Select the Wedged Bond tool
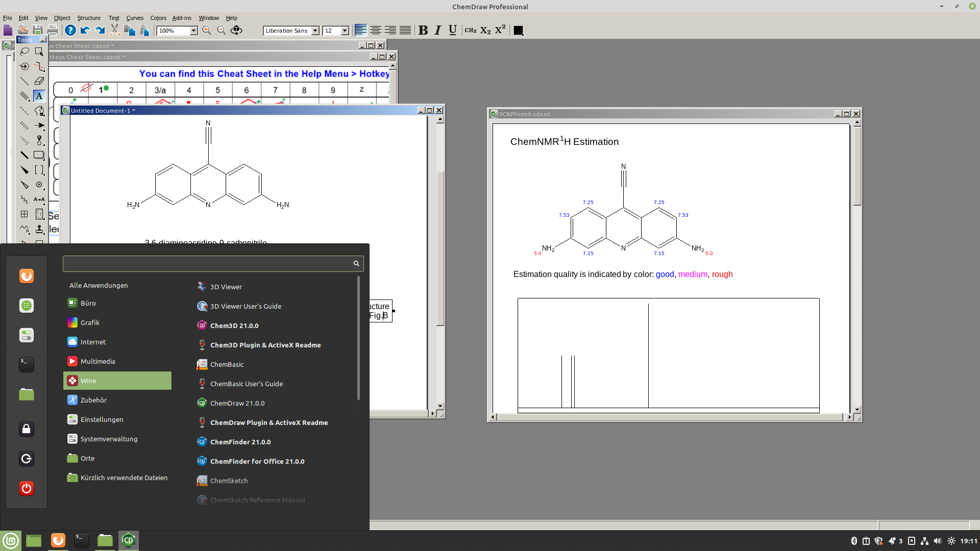The image size is (980, 551). [24, 170]
